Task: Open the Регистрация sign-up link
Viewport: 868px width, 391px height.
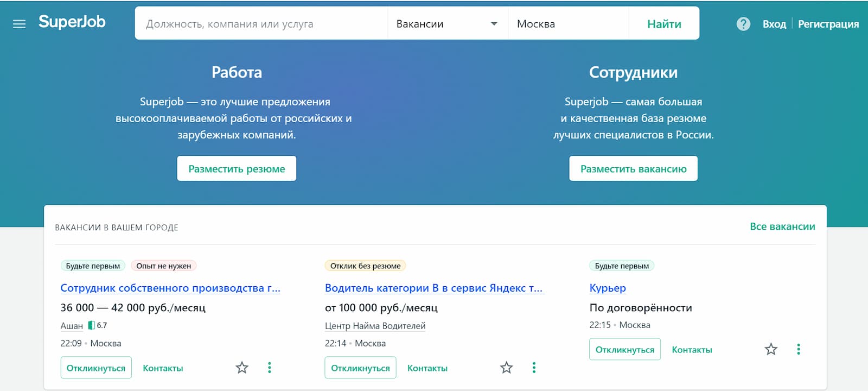Action: tap(828, 24)
